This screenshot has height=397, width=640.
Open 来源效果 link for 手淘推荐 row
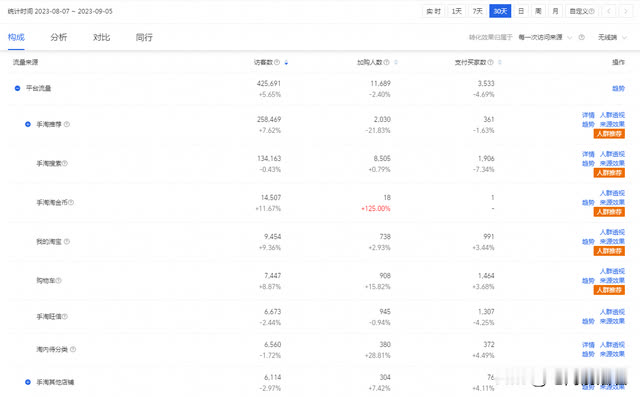point(612,124)
